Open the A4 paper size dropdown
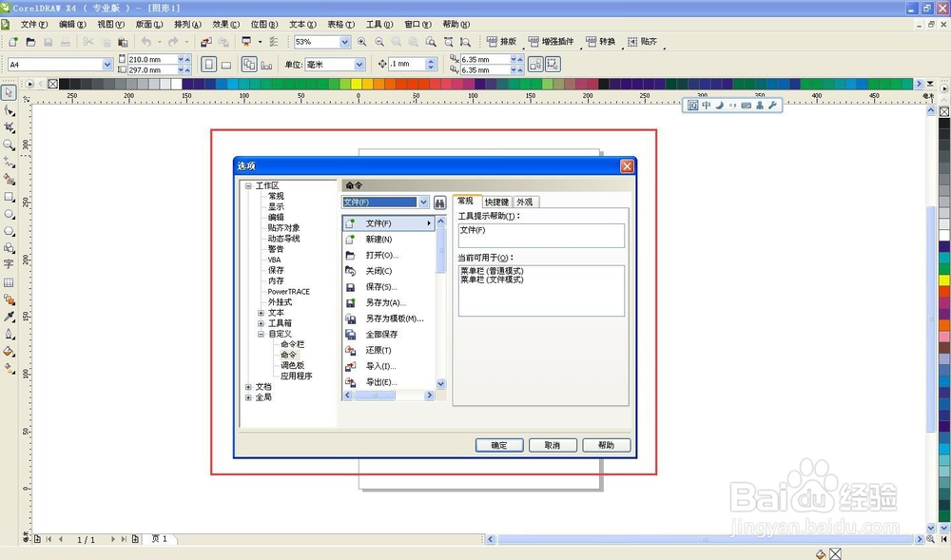 coord(107,65)
